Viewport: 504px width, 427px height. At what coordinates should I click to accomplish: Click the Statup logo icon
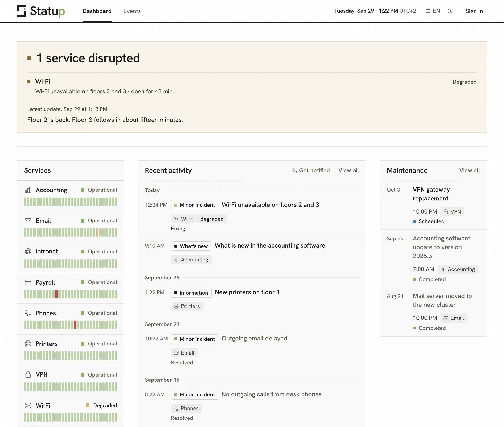click(21, 11)
